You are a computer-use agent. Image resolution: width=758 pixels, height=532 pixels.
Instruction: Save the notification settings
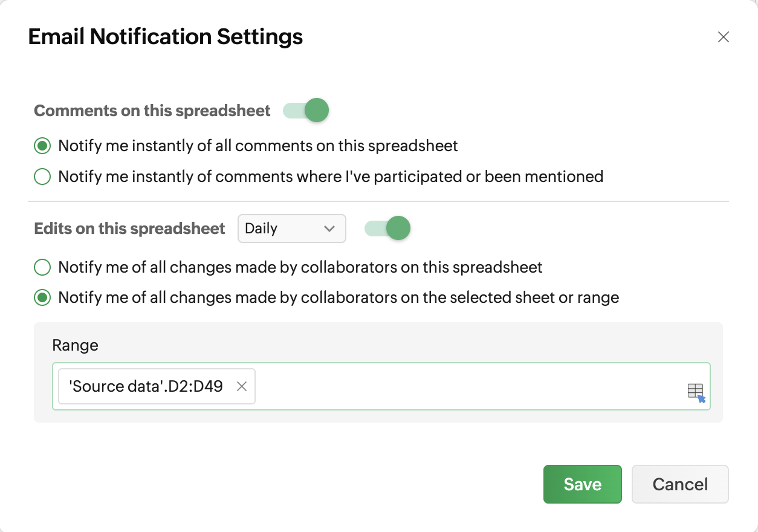(582, 484)
